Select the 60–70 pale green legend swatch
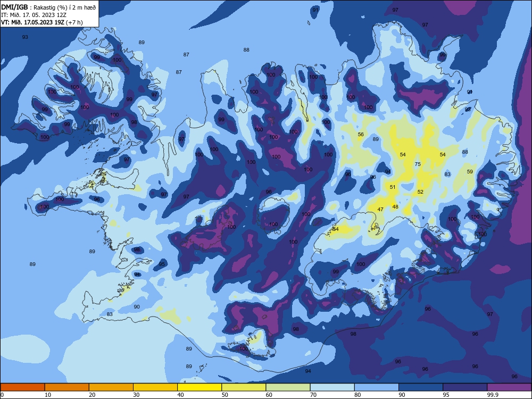This screenshot has width=532, height=399. pyautogui.click(x=288, y=387)
